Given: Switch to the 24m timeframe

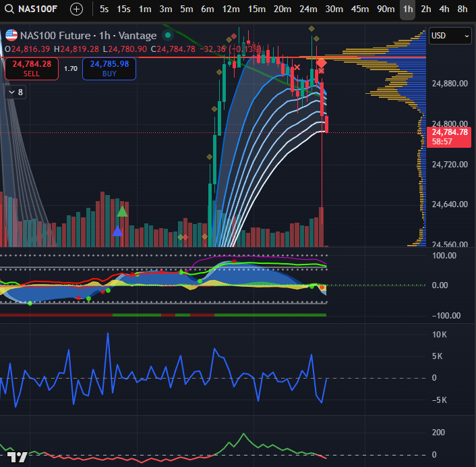Looking at the screenshot, I should coord(308,9).
